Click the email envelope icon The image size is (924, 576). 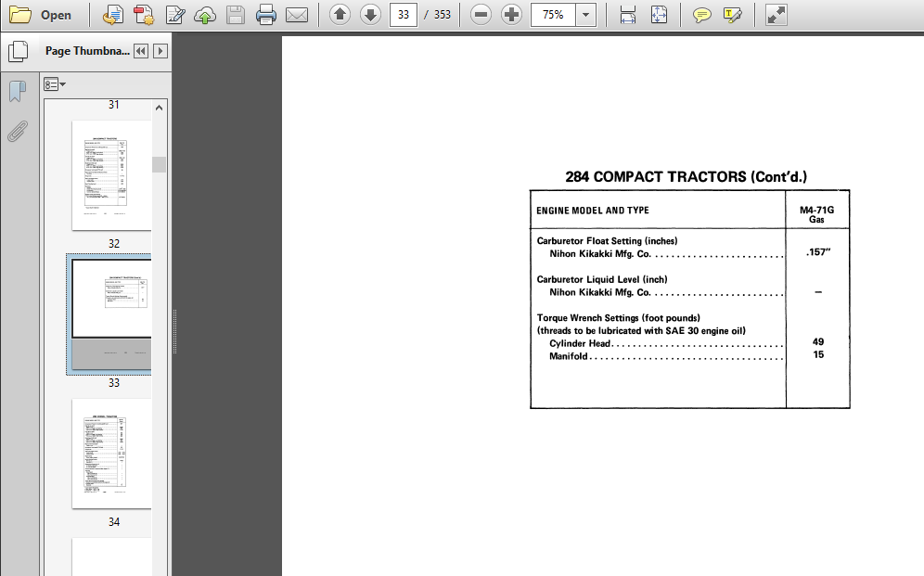point(297,15)
